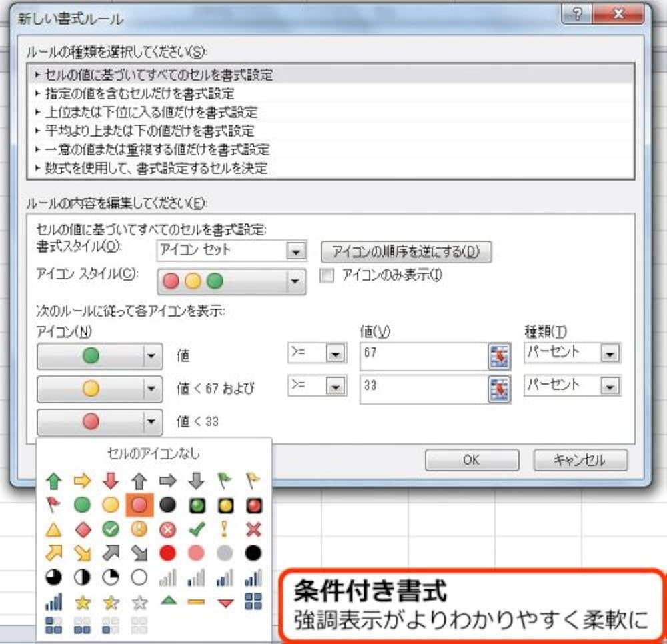The width and height of the screenshot is (667, 644).
Task: Choose the green check mark icon
Action: [196, 529]
